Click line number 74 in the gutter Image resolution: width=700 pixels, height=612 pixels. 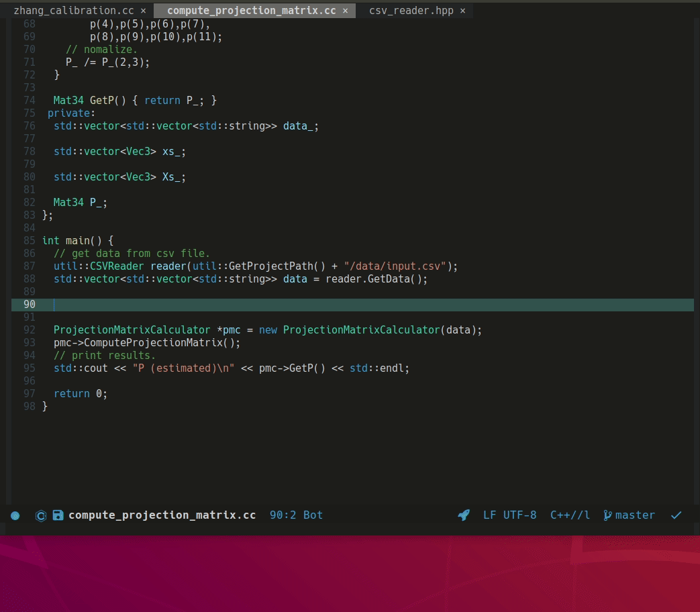tap(30, 101)
